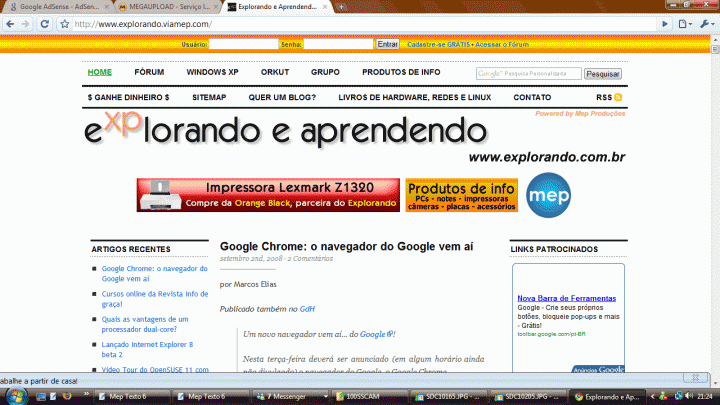
Task: Open the FÓRUM menu item
Action: click(x=149, y=72)
